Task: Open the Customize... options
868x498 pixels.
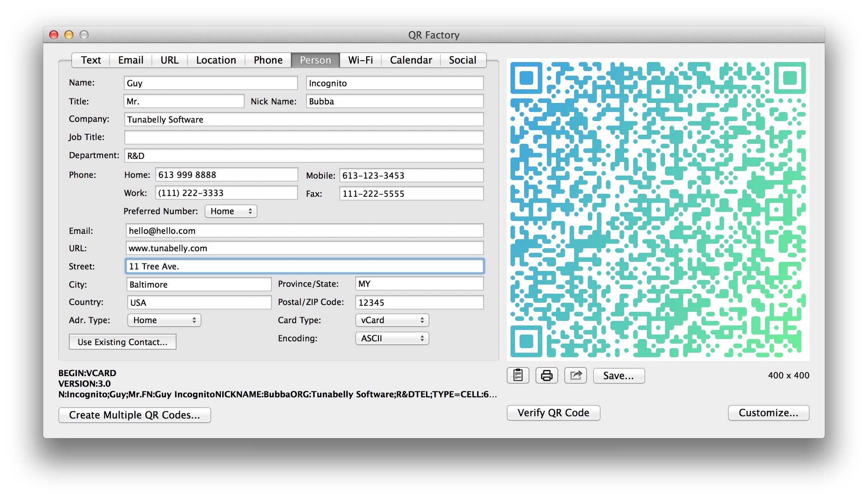Action: click(768, 412)
